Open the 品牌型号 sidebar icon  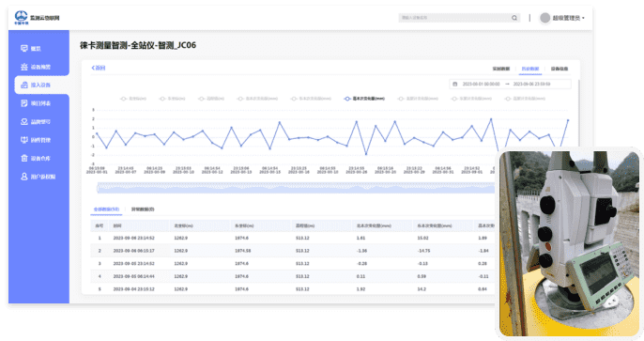tap(24, 121)
